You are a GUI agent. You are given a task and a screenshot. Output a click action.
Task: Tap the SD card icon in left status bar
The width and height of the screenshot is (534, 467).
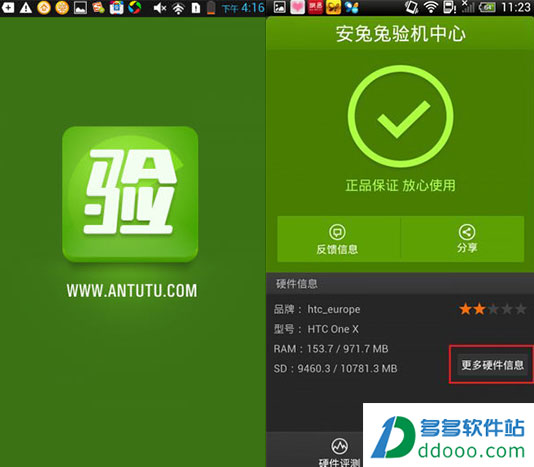[x=196, y=8]
